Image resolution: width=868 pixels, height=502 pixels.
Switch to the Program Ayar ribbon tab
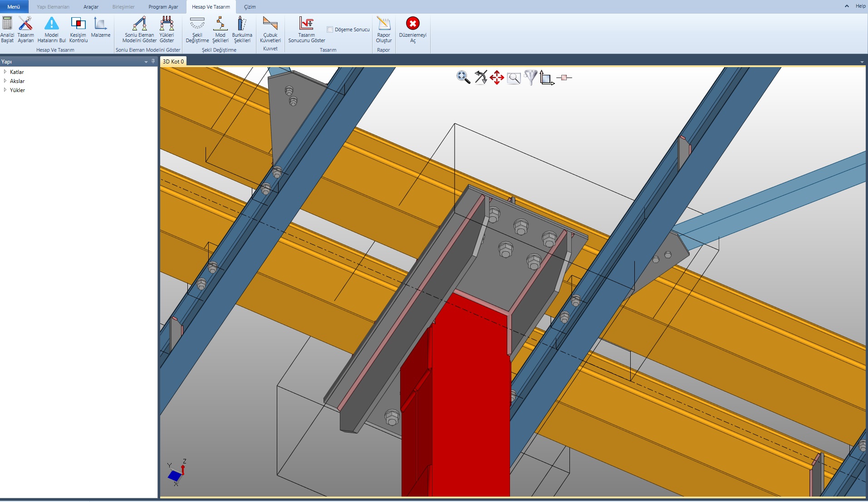point(163,7)
